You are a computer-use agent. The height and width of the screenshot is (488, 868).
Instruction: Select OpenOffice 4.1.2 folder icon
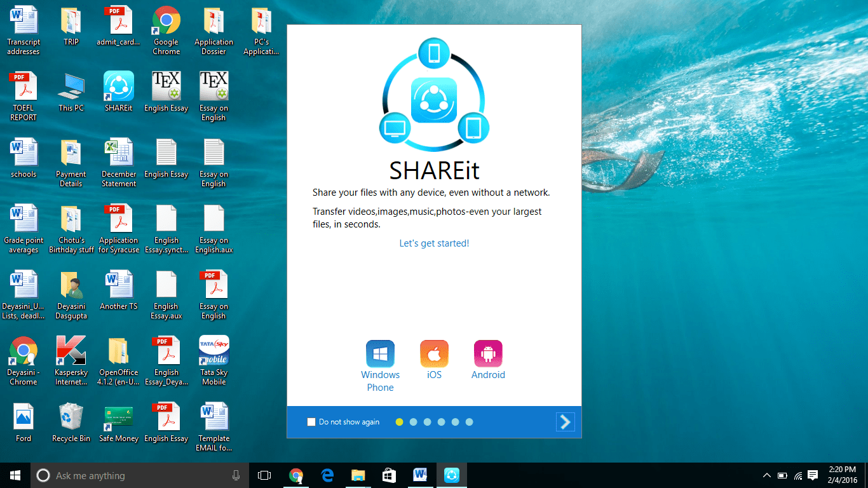click(119, 351)
